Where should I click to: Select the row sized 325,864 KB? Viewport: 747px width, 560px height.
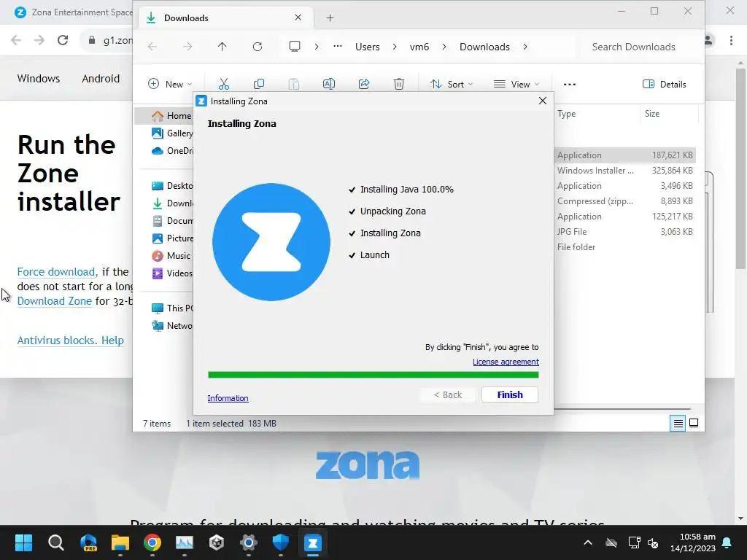625,171
